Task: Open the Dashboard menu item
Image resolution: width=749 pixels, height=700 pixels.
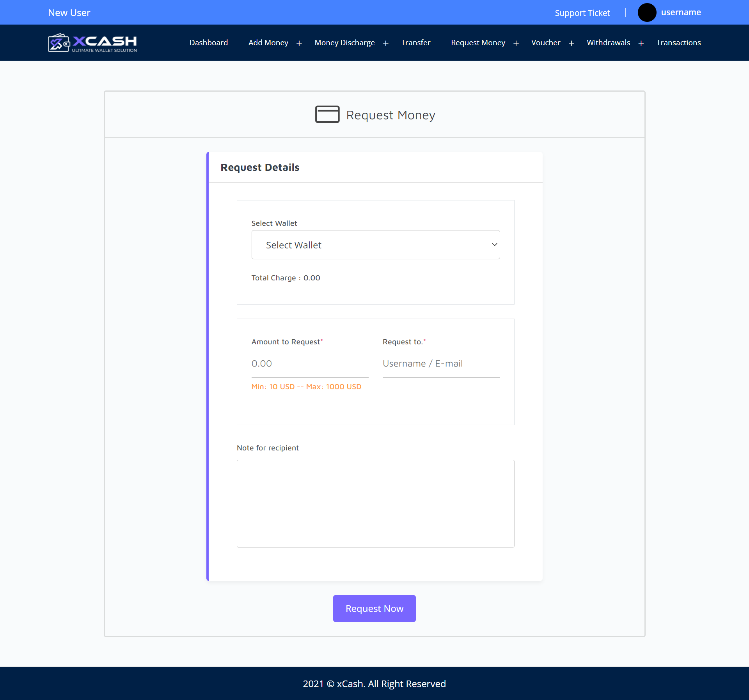Action: (209, 43)
